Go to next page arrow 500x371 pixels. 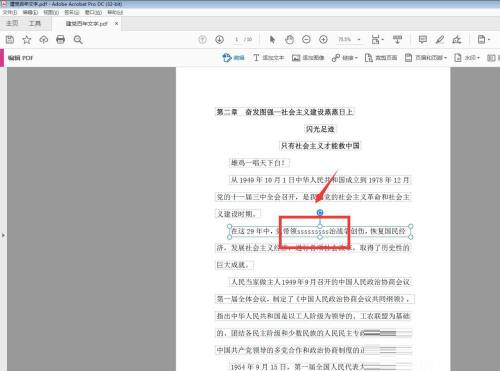pos(219,40)
